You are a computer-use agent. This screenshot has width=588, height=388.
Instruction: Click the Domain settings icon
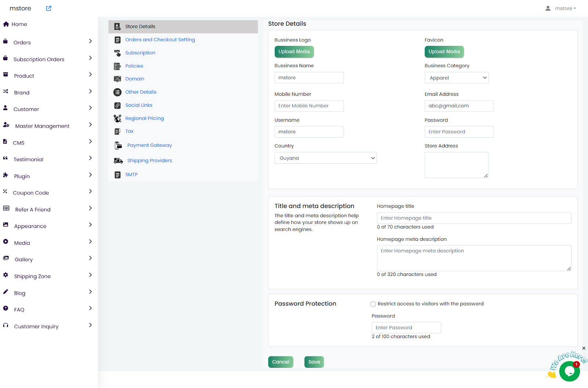point(117,79)
